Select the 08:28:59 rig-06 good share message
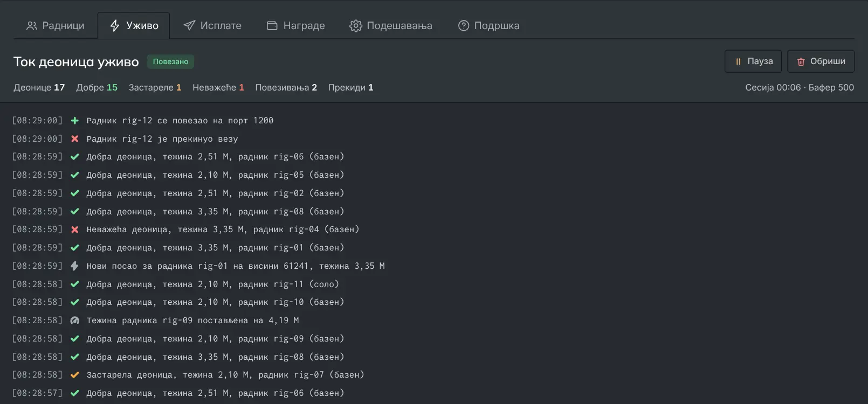This screenshot has height=404, width=868. pyautogui.click(x=215, y=157)
